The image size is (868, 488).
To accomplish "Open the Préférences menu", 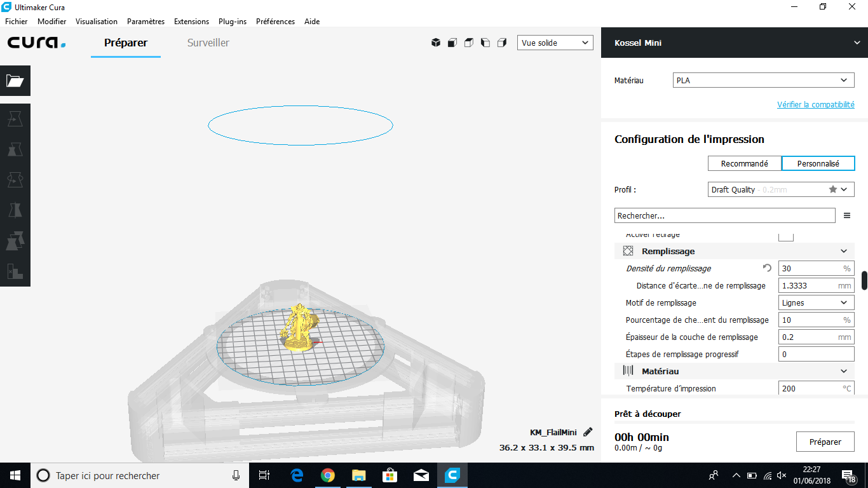I will (x=275, y=21).
